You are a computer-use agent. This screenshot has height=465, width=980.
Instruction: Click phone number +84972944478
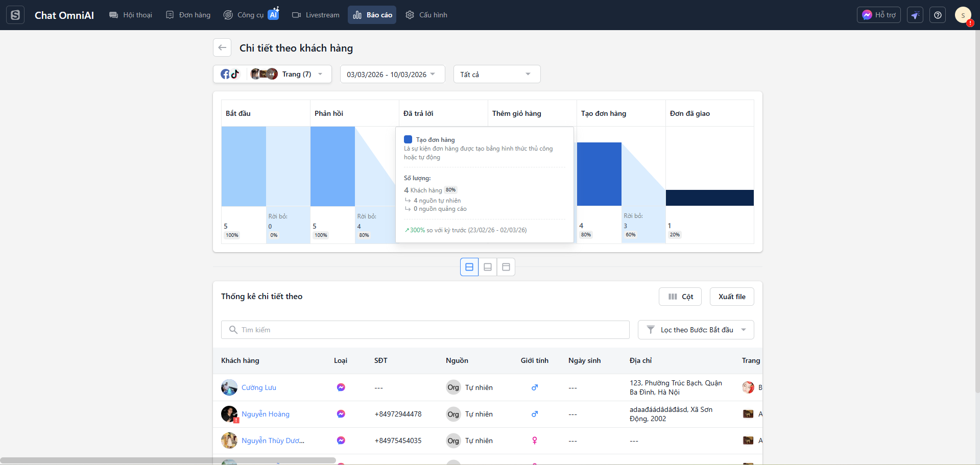pos(398,414)
